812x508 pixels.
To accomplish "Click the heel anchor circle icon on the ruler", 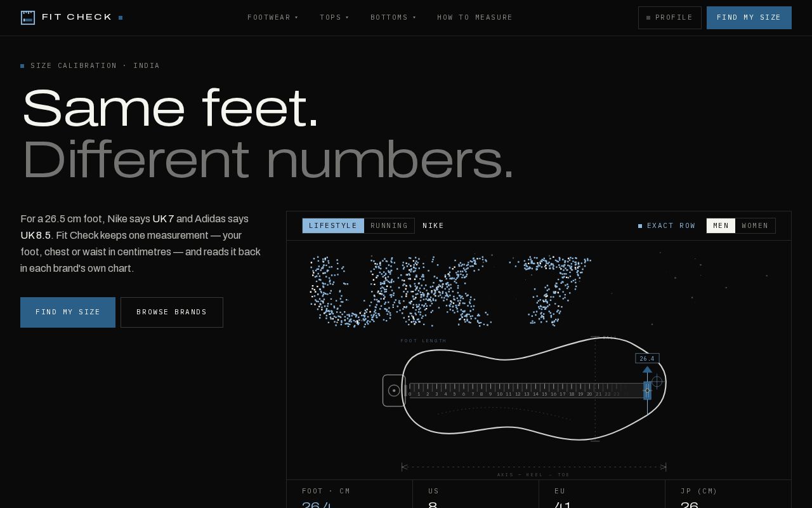I will pyautogui.click(x=394, y=391).
